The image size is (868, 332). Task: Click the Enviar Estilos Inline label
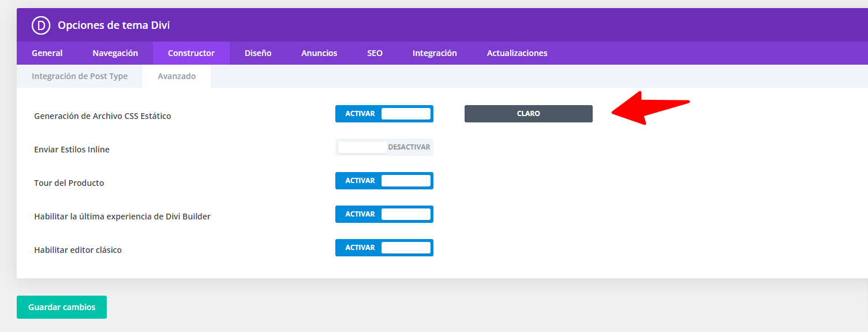click(x=72, y=150)
